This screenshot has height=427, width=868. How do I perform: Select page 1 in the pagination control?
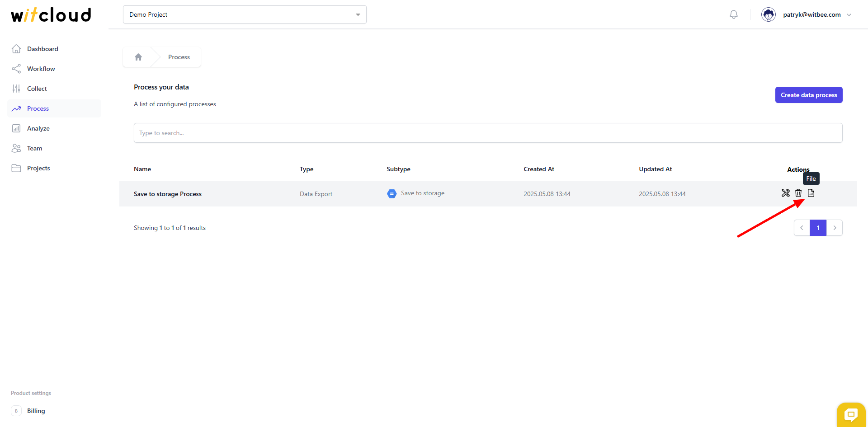tap(818, 227)
